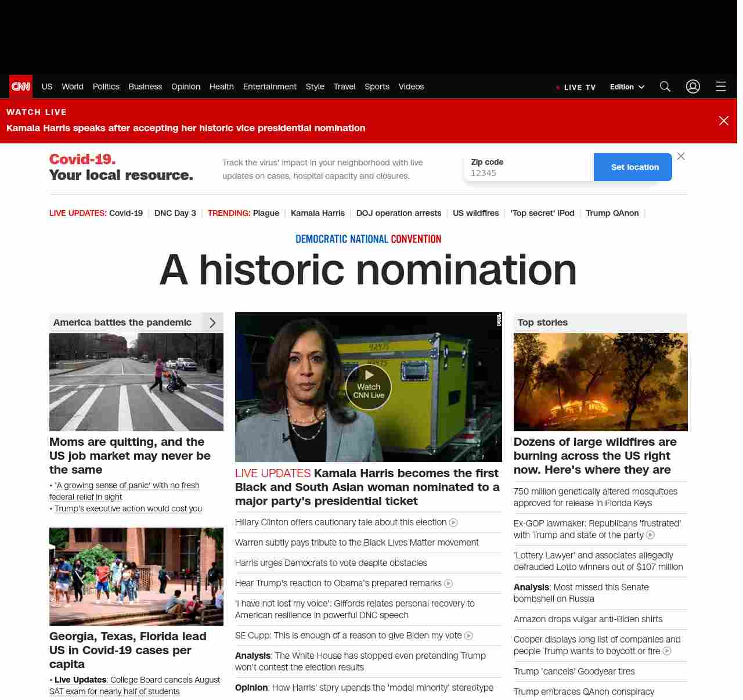Viewport: 743px width, 700px height.
Task: Open the hamburger menu icon
Action: pos(720,86)
